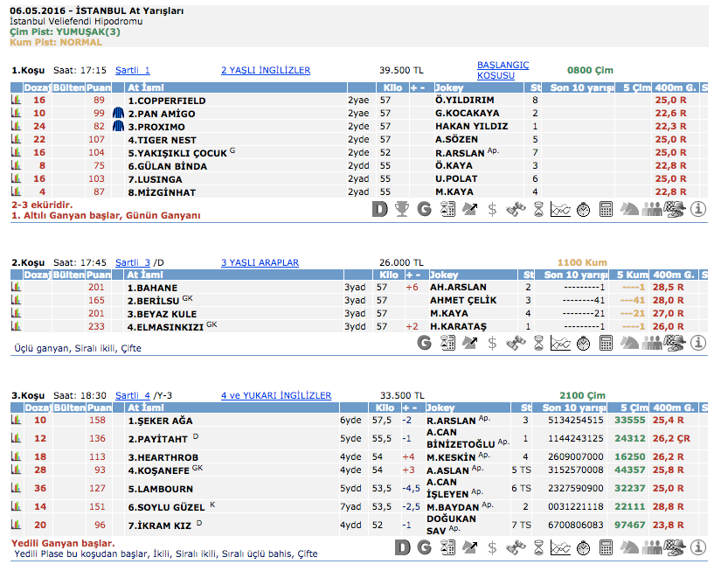Click the hourglass icon for race 2
The image size is (728, 571).
point(538,343)
